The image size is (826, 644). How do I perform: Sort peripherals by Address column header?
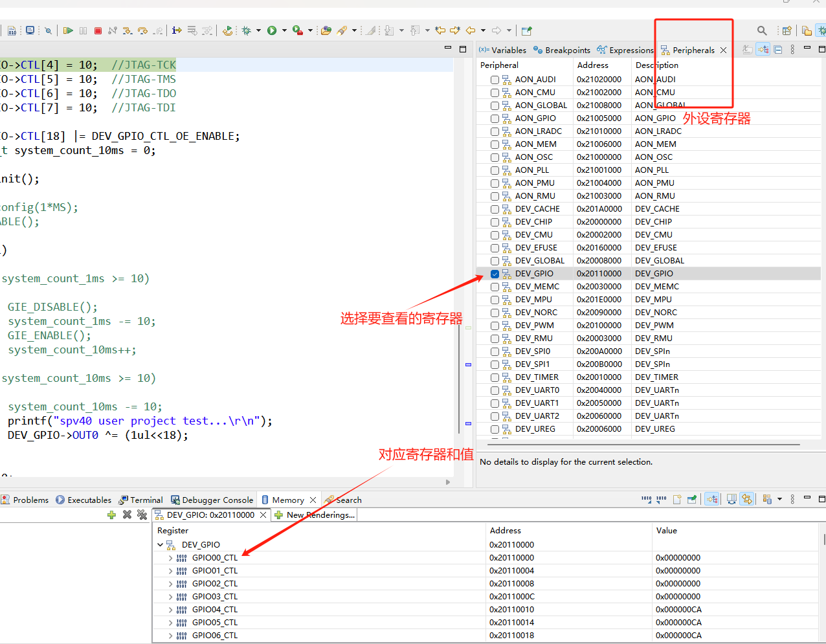[592, 65]
